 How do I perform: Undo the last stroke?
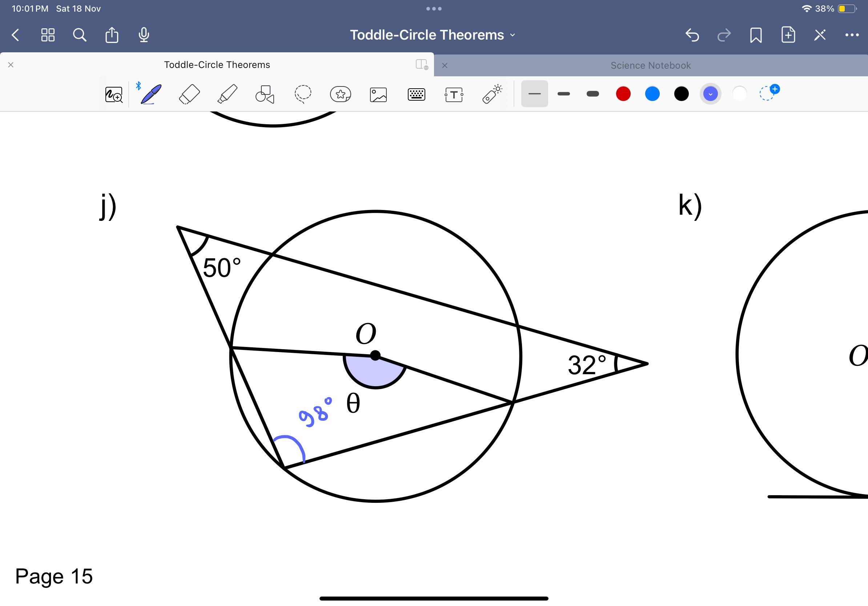[x=692, y=35]
